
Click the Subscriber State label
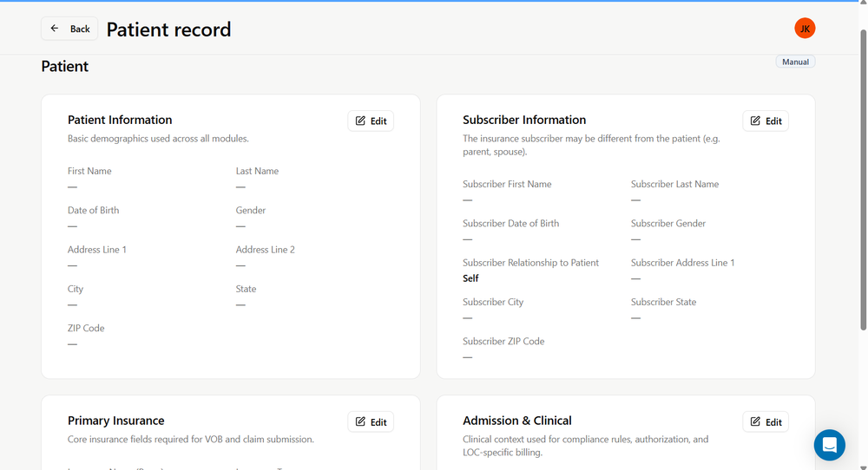[x=663, y=302]
